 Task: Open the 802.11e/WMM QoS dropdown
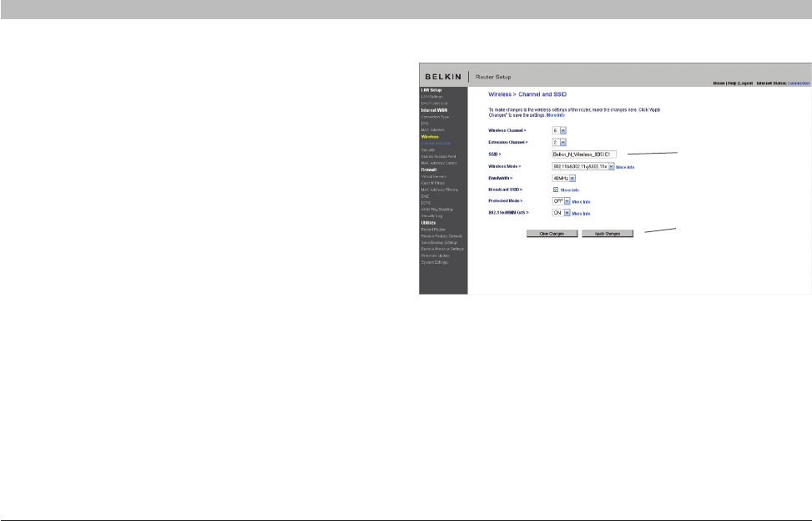pos(562,213)
